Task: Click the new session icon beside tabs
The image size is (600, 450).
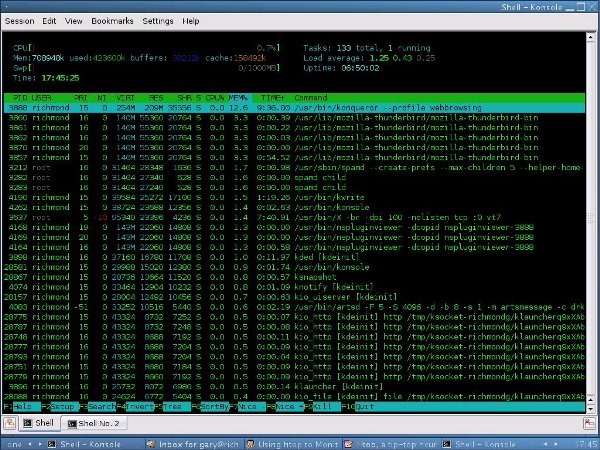Action: click(10, 423)
